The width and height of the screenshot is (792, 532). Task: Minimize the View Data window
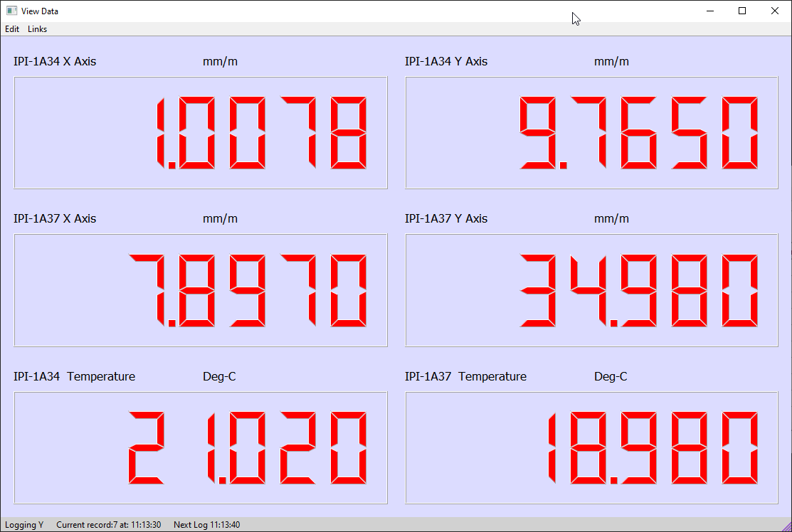pos(710,11)
